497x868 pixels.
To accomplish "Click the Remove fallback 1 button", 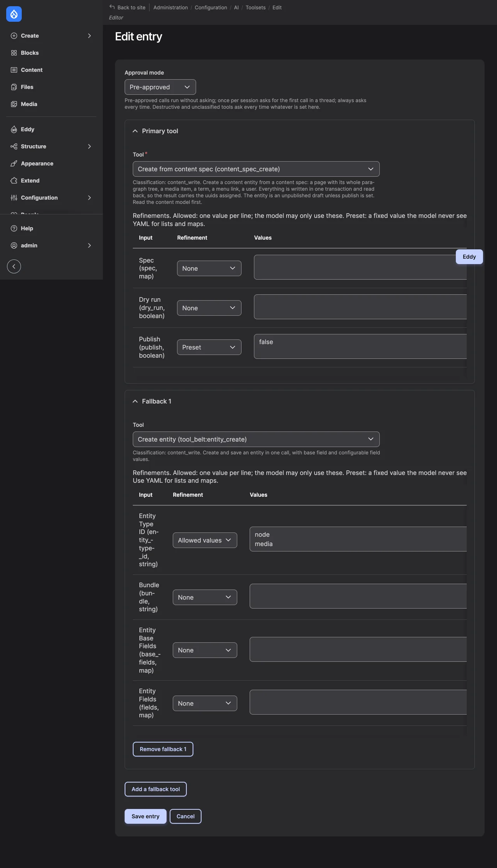I will click(163, 749).
